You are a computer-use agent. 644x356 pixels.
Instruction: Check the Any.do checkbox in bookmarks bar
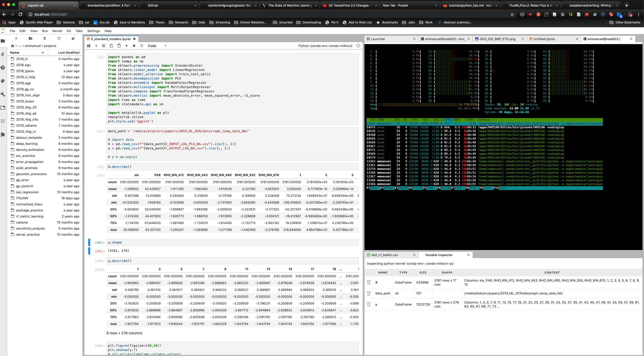coord(96,22)
